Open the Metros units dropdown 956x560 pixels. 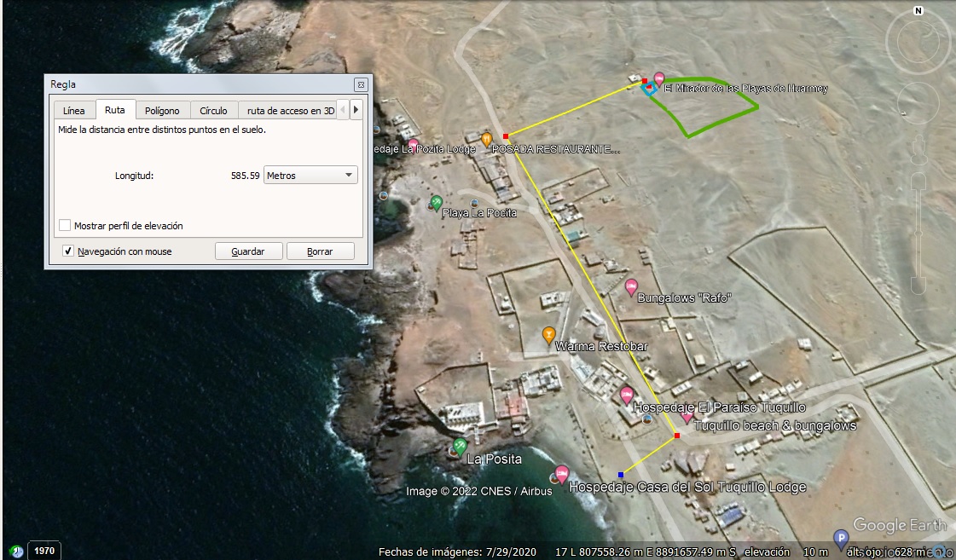[310, 176]
